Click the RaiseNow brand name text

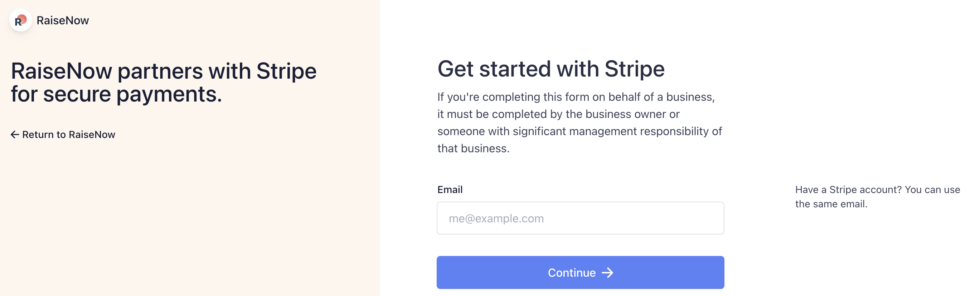click(63, 20)
